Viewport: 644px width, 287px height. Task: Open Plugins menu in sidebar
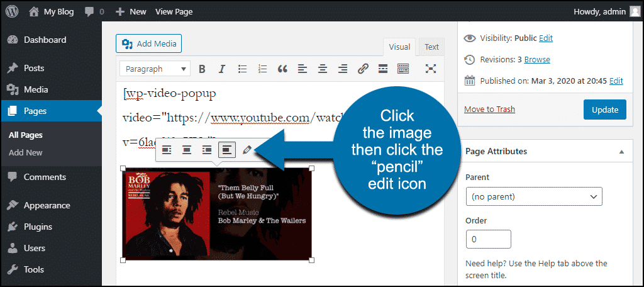coord(51,227)
